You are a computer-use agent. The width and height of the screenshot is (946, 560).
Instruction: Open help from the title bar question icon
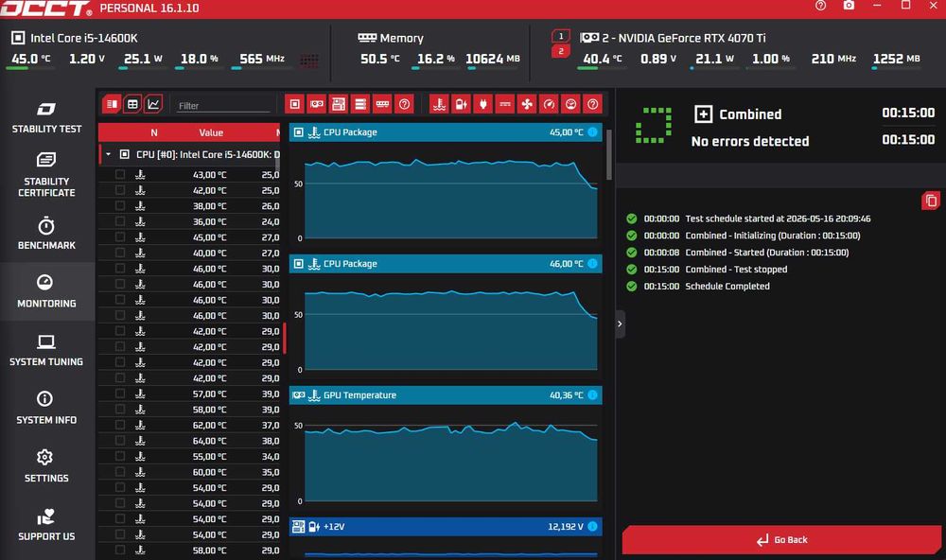(820, 6)
